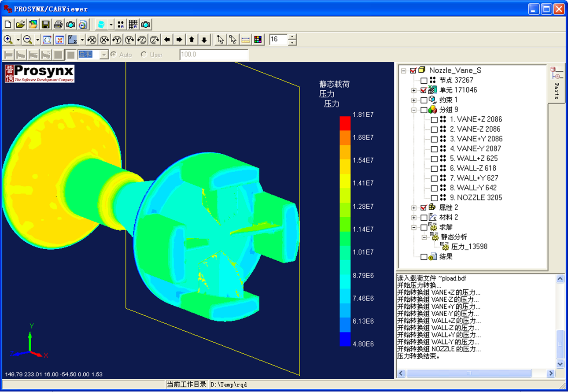568x392 pixels.
Task: Select 压力_13598 in the tree
Action: 469,247
